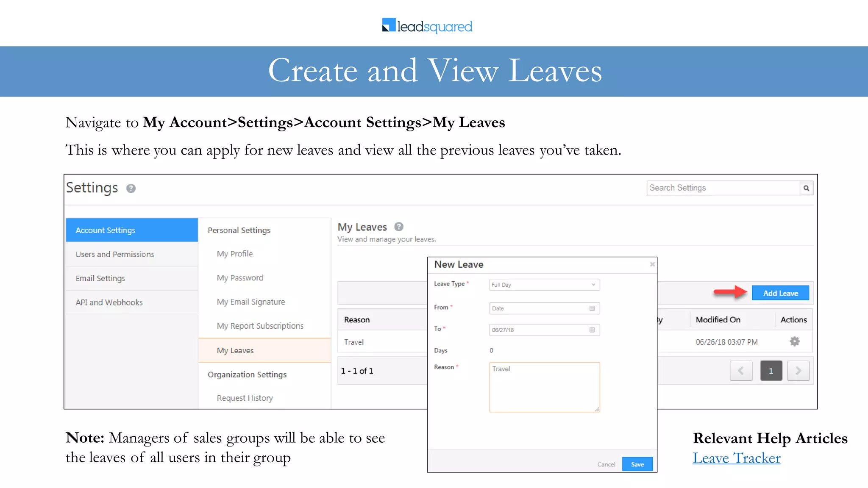Go to next page arrow

click(x=798, y=371)
